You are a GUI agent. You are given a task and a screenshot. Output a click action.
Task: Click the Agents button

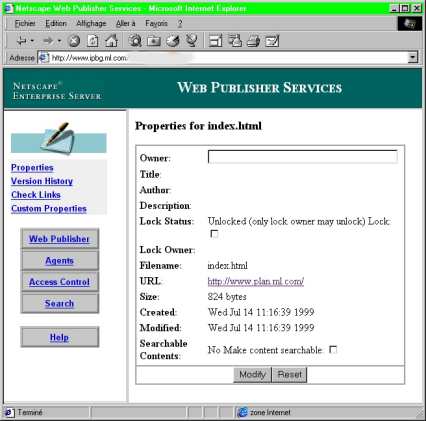tap(60, 260)
